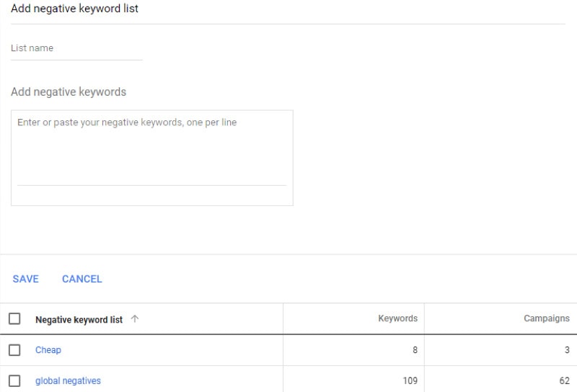Click CANCEL to discard the list
This screenshot has height=392, width=577.
point(82,279)
